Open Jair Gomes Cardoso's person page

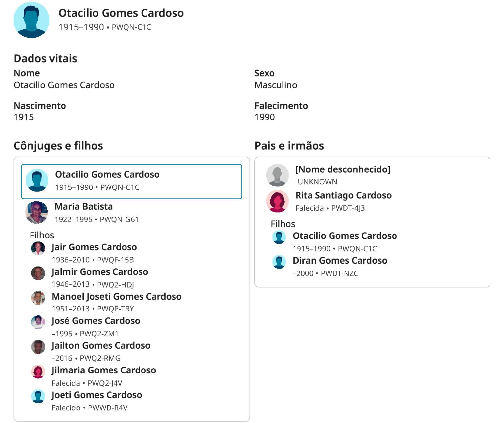click(94, 247)
